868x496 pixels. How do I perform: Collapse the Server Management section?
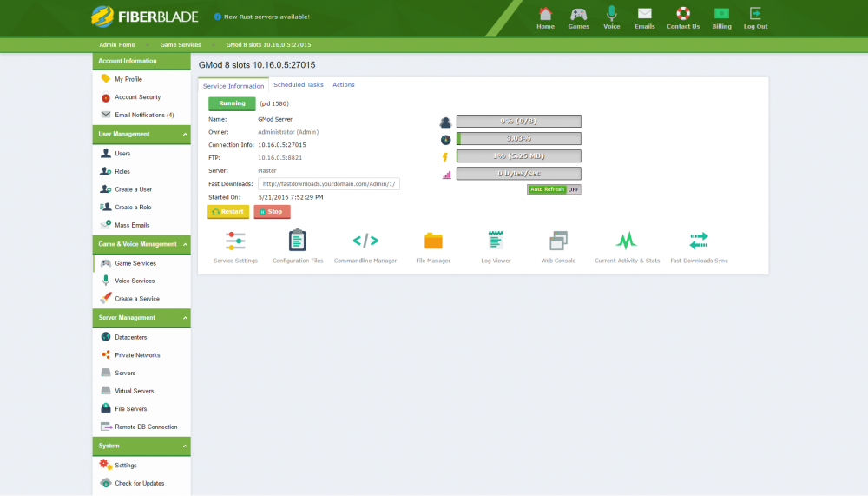pos(185,318)
